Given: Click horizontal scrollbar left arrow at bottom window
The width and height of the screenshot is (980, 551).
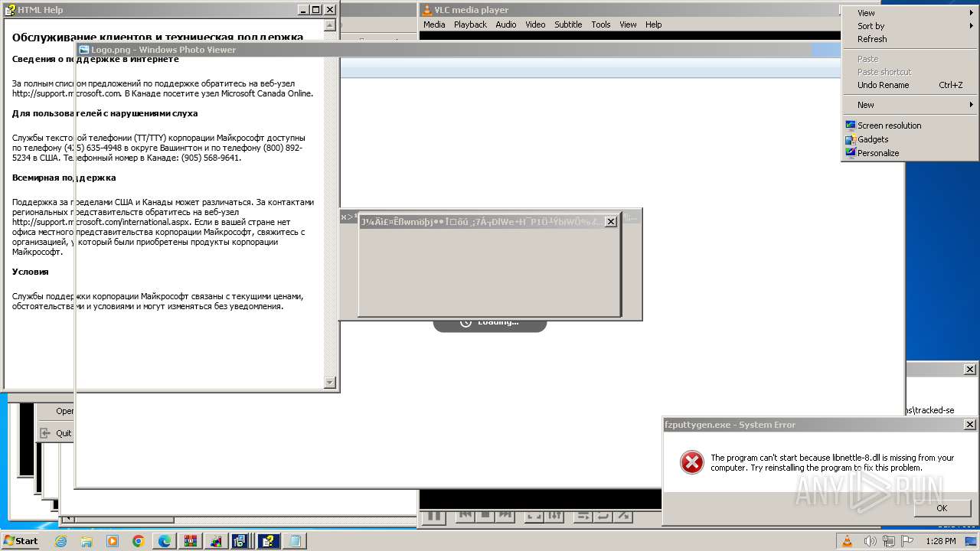Looking at the screenshot, I should tap(67, 520).
